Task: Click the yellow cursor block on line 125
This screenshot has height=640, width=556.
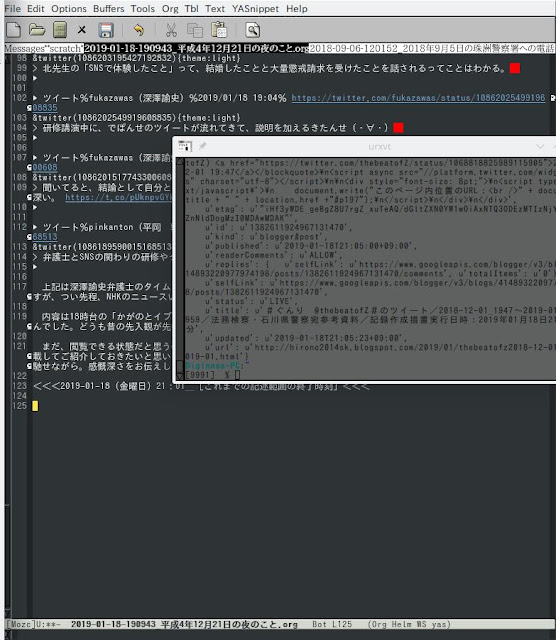Action: tap(35, 406)
